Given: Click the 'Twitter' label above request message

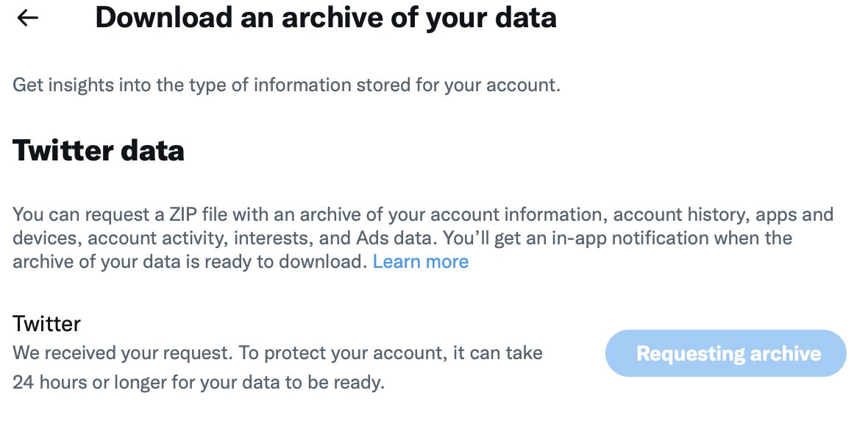Looking at the screenshot, I should tap(46, 323).
